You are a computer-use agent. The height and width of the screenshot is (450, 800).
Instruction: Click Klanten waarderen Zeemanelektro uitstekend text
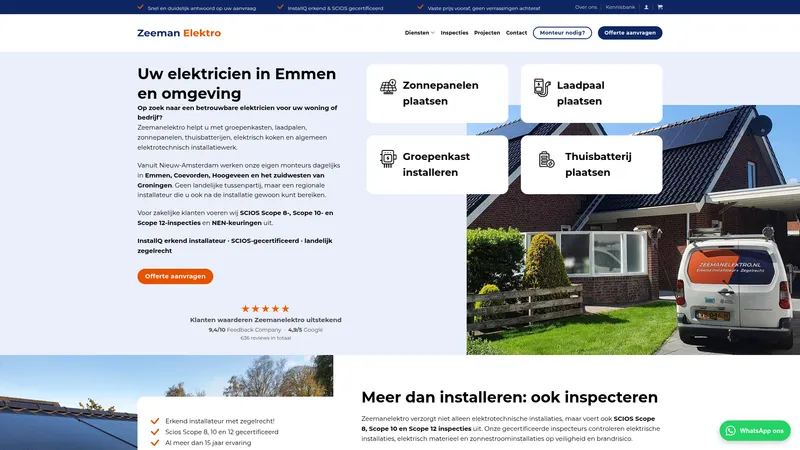265,320
